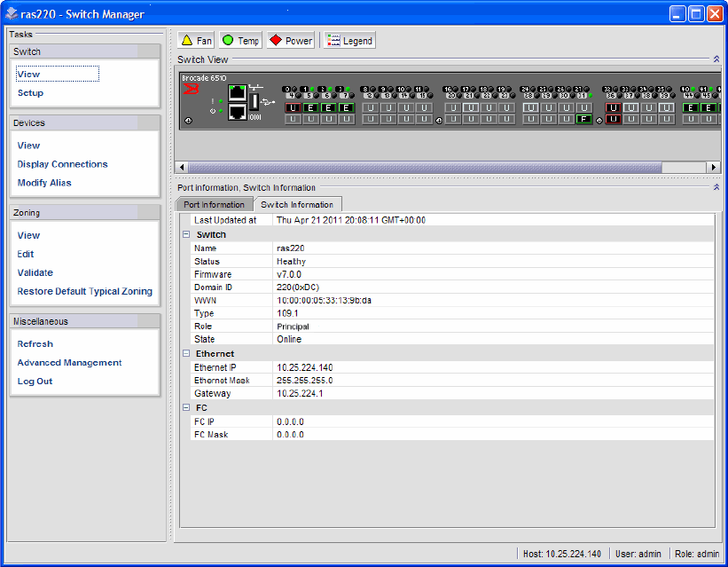Collapse the Switch View panel
Screen dimensions: 728x567
point(716,59)
